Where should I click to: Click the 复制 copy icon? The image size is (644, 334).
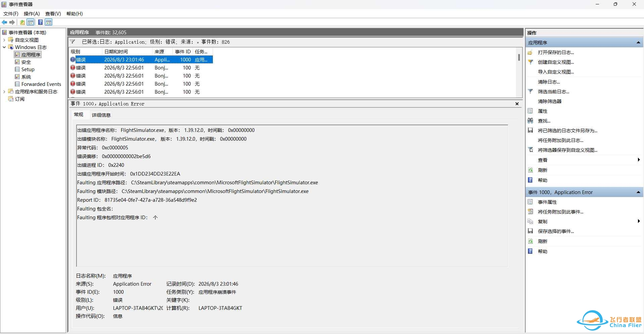click(x=530, y=222)
